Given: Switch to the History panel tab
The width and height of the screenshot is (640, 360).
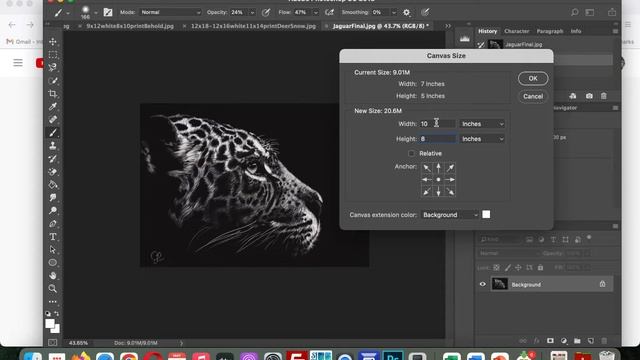Looking at the screenshot, I should click(x=487, y=31).
